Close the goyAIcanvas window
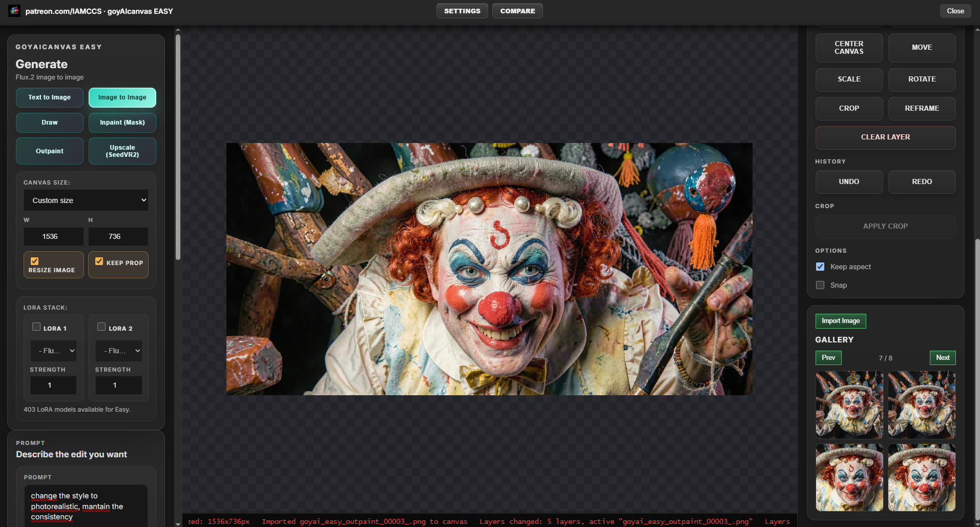Screen dimensions: 980x527 point(955,11)
